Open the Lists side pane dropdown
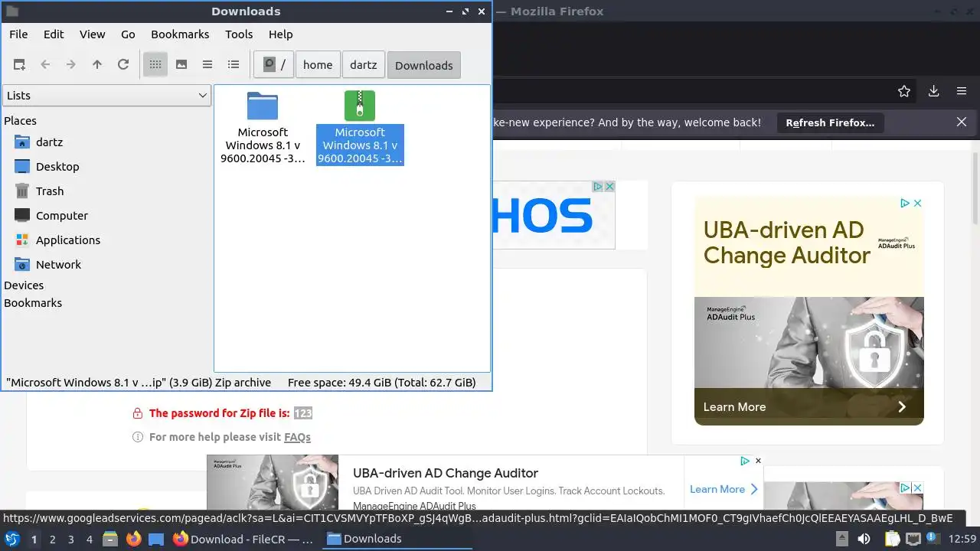Screen dimensions: 980x551 pos(106,96)
